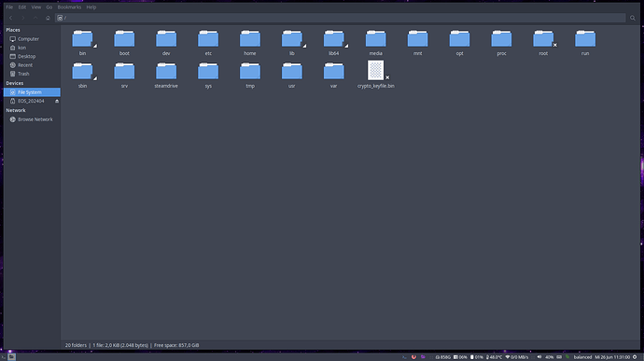
Task: Open the View menu
Action: 36,7
